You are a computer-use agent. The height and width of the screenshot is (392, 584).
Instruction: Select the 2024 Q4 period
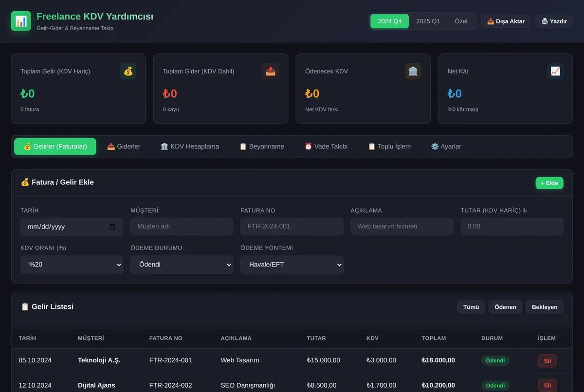[390, 21]
